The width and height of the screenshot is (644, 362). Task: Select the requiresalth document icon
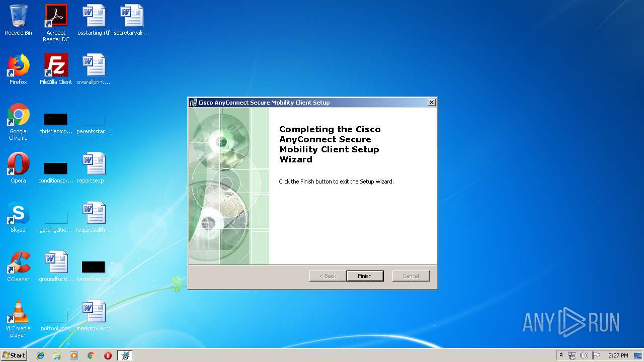94,217
